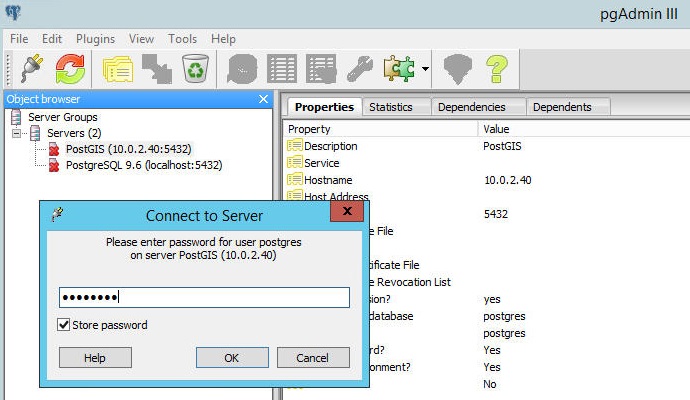Click the Help button in the dialog
Image resolution: width=690 pixels, height=400 pixels.
(95, 358)
